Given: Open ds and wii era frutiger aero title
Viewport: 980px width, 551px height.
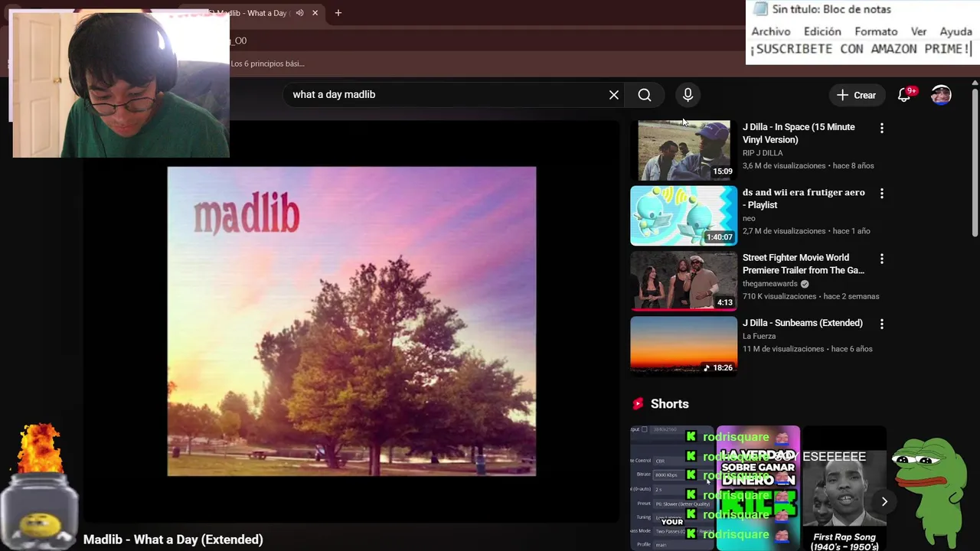Looking at the screenshot, I should pos(804,198).
